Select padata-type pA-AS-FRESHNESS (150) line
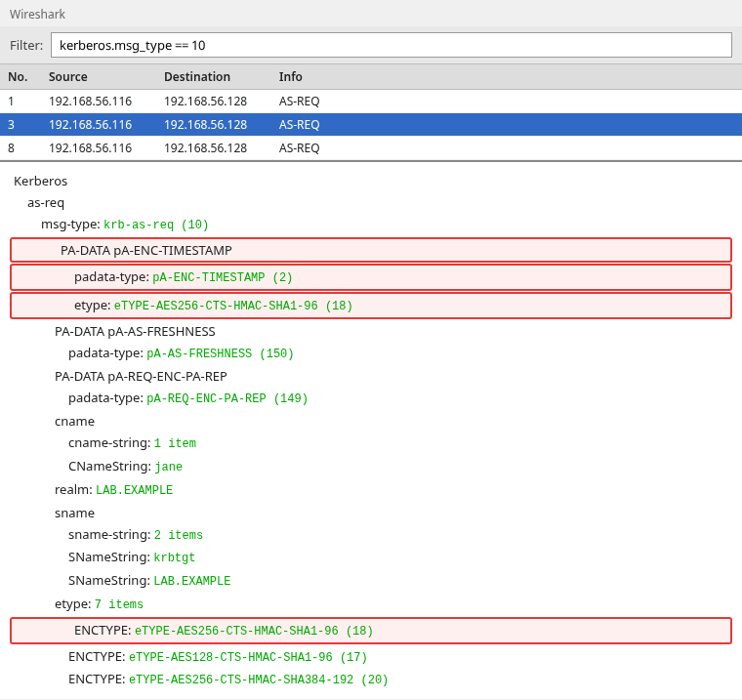 181,353
